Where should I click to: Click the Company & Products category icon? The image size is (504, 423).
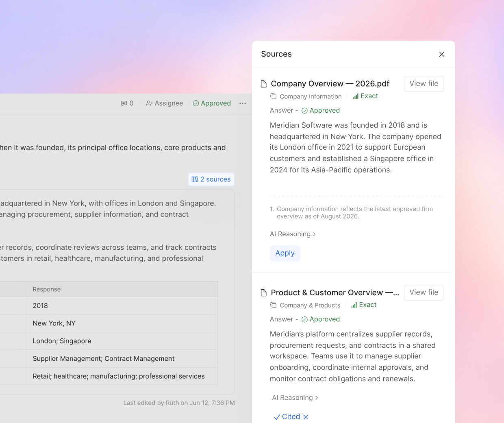pyautogui.click(x=274, y=305)
